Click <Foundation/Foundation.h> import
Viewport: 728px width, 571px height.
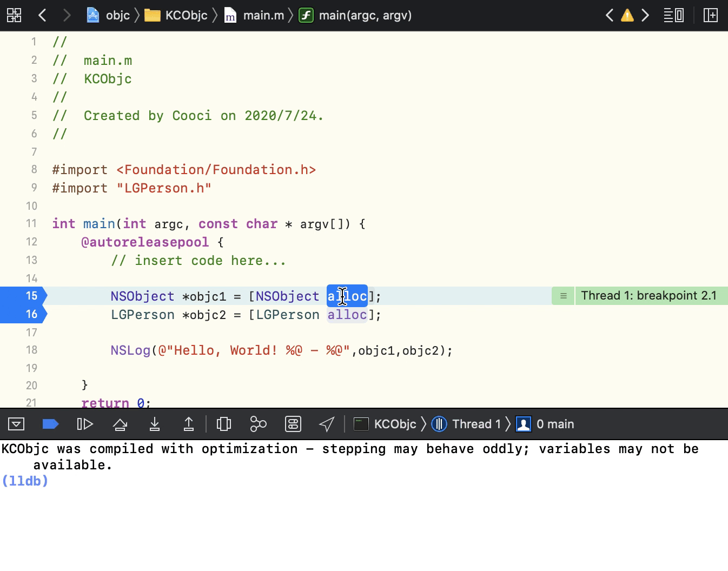coord(216,170)
